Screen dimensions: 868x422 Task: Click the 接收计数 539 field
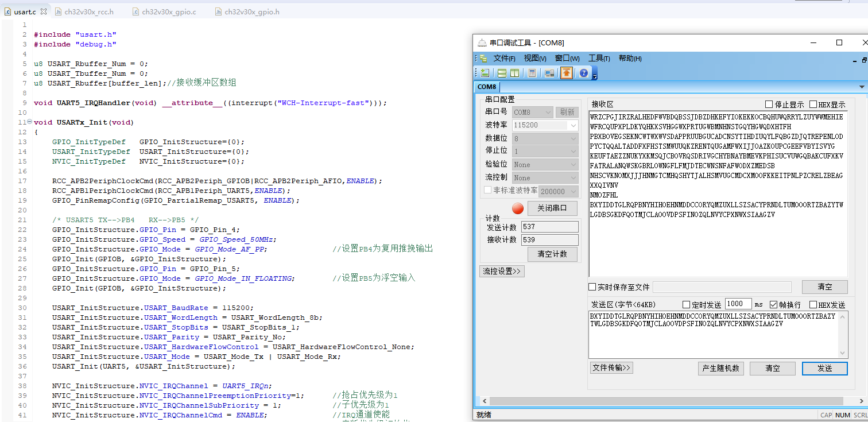tap(549, 239)
